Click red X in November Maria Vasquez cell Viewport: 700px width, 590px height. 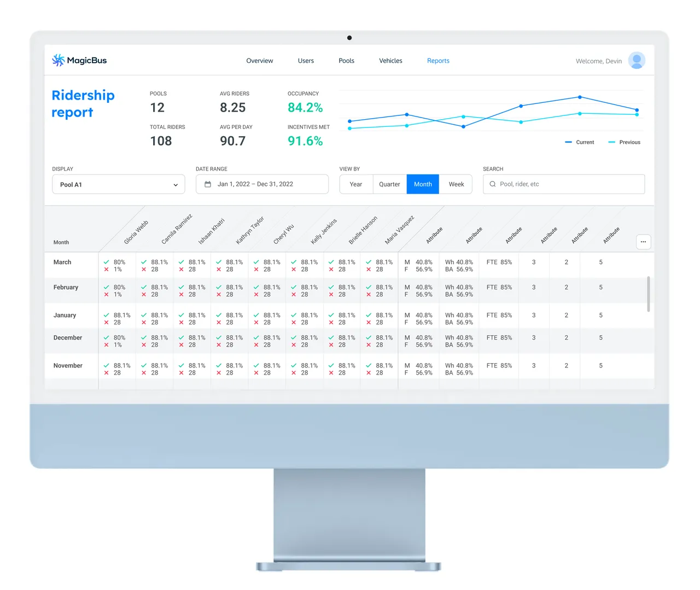(x=369, y=373)
